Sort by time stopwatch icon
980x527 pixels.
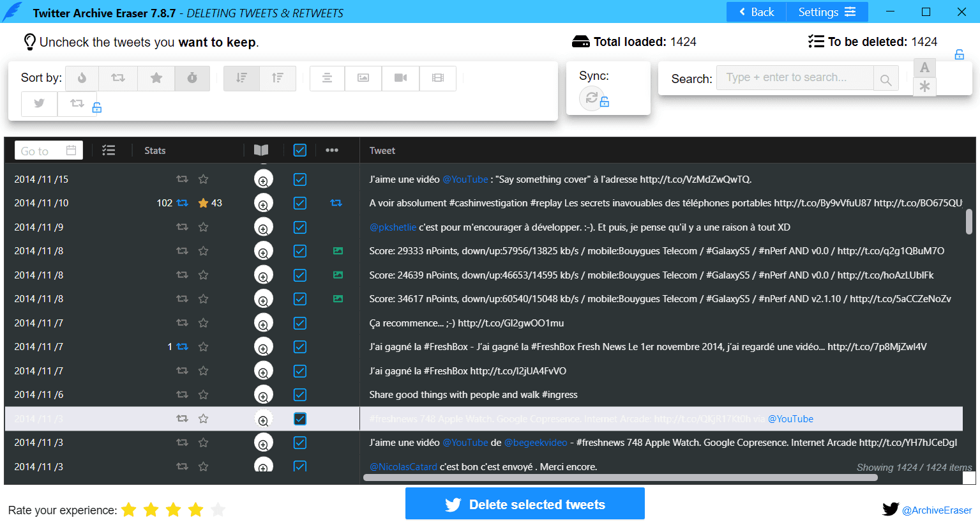(x=192, y=78)
